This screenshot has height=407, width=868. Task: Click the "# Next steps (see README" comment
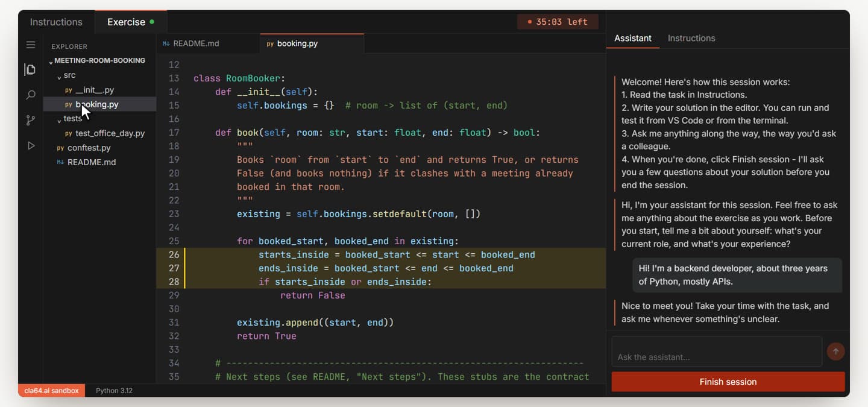[402, 377]
